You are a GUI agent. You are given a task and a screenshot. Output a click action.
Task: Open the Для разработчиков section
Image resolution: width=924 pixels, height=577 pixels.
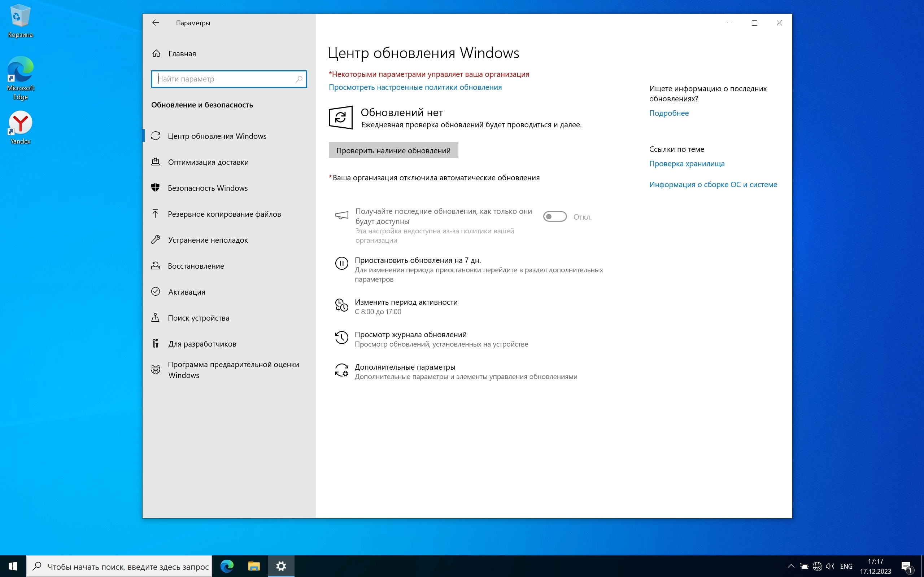click(202, 344)
